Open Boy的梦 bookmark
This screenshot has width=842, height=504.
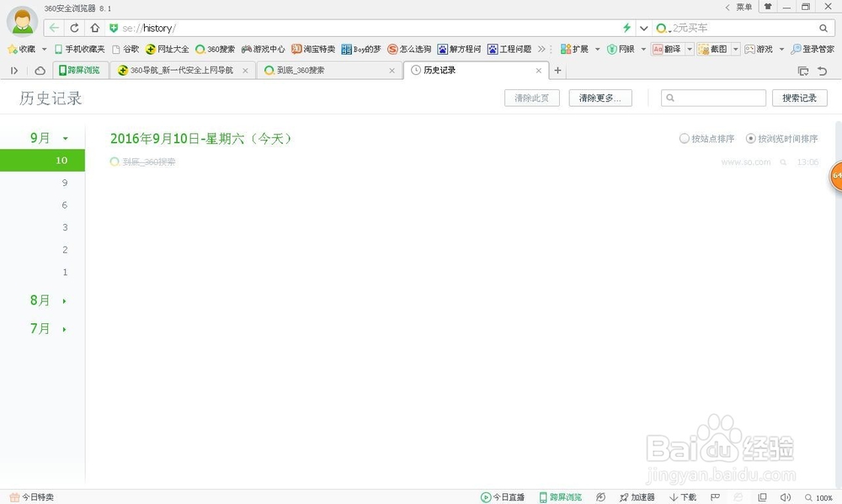[361, 49]
